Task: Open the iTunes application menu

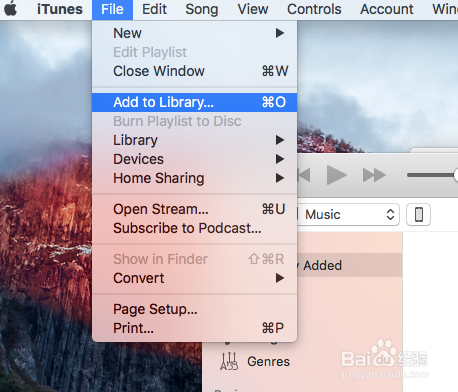Action: (60, 9)
